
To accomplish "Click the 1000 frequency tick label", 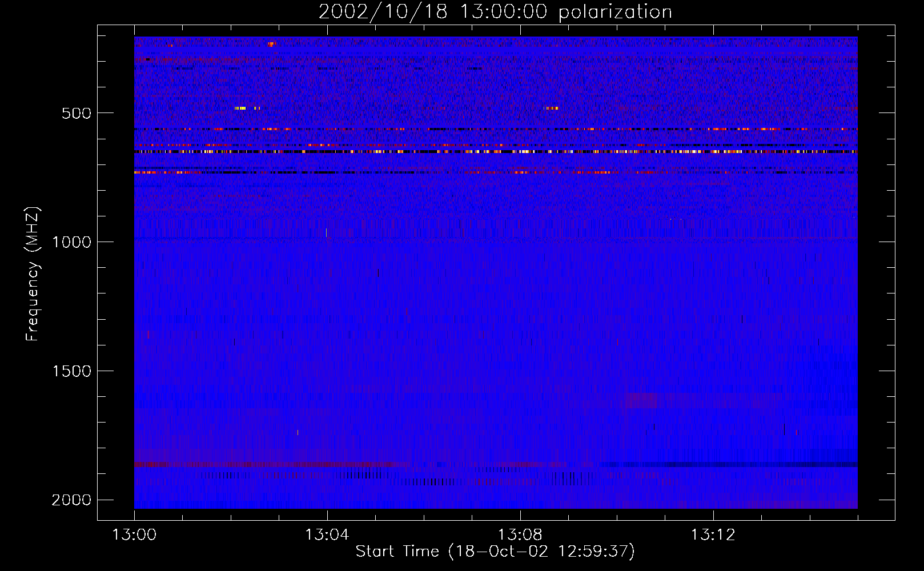I will tap(71, 242).
